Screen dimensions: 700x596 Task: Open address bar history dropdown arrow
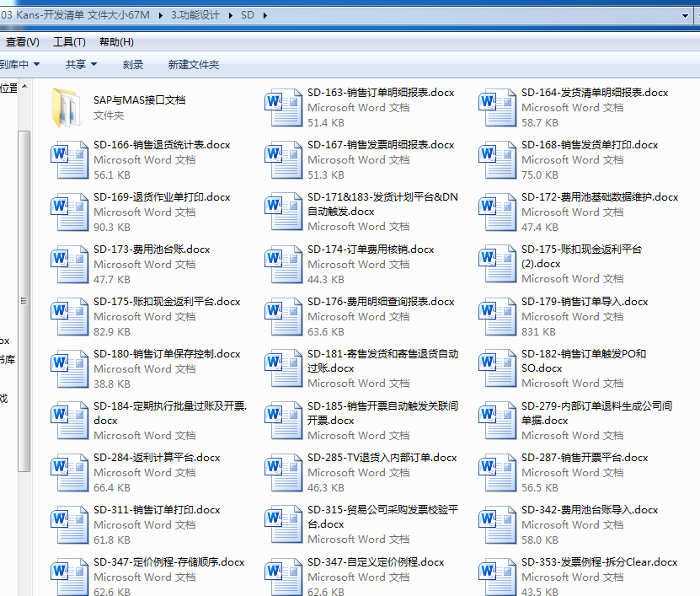[x=686, y=16]
